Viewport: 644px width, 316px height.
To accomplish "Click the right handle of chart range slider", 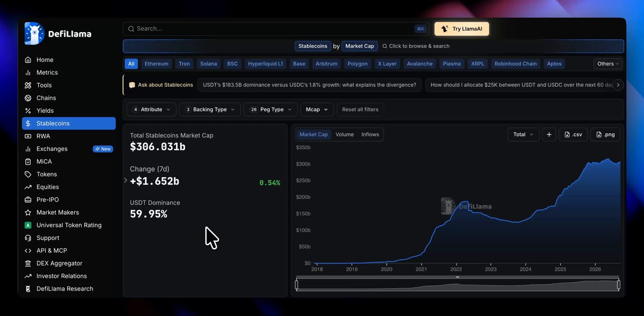I will pyautogui.click(x=619, y=284).
